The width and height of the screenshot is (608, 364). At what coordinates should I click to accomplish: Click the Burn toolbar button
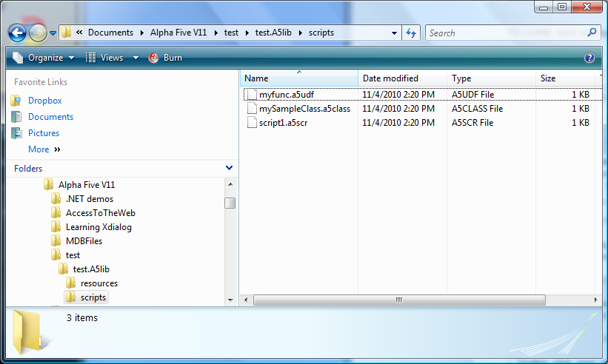pos(166,58)
